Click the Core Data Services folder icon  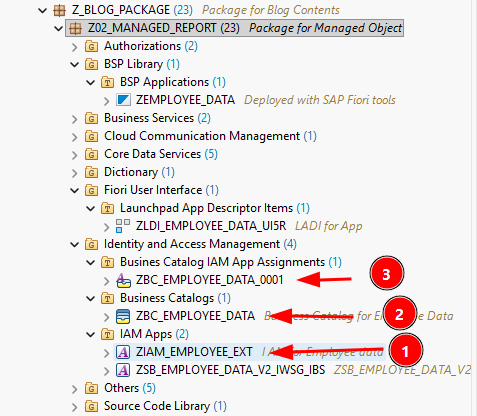(x=91, y=154)
